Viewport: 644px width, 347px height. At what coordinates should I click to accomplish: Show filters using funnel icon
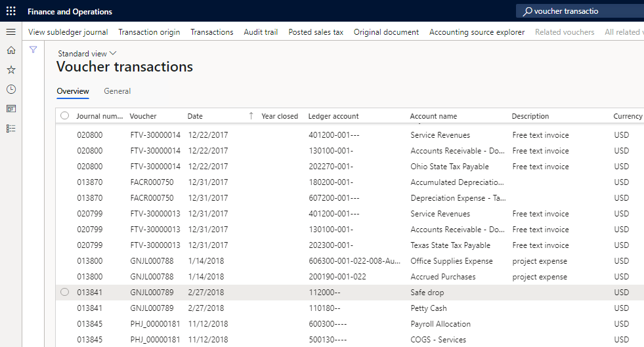coord(33,50)
